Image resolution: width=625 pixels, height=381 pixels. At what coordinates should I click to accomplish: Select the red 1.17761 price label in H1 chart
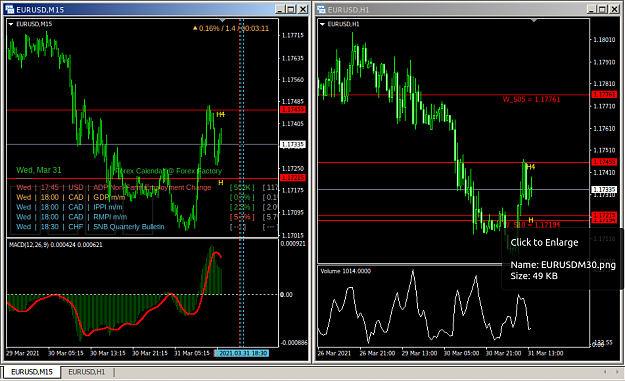click(x=604, y=94)
